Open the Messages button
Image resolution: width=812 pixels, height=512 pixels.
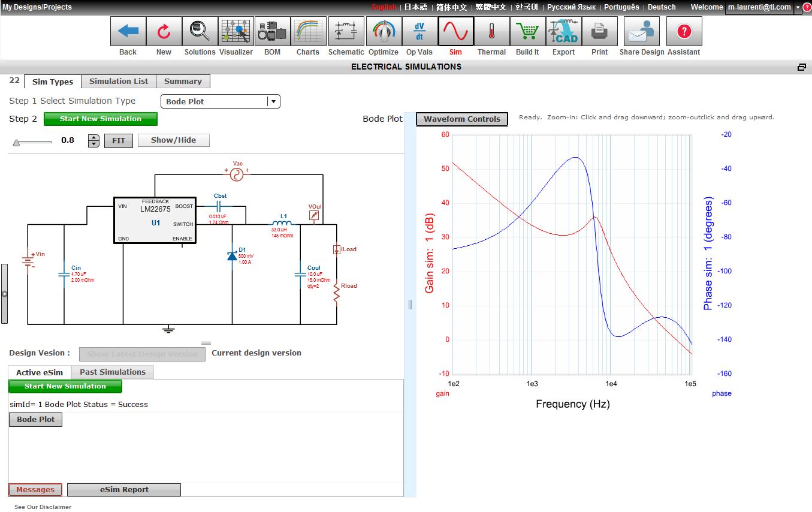point(35,490)
